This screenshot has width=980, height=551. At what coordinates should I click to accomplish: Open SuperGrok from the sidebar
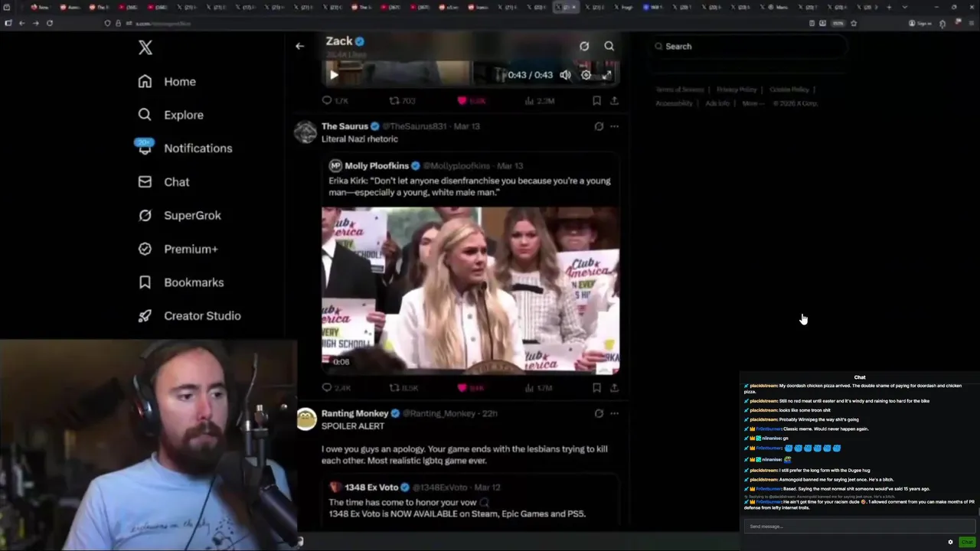coord(179,216)
